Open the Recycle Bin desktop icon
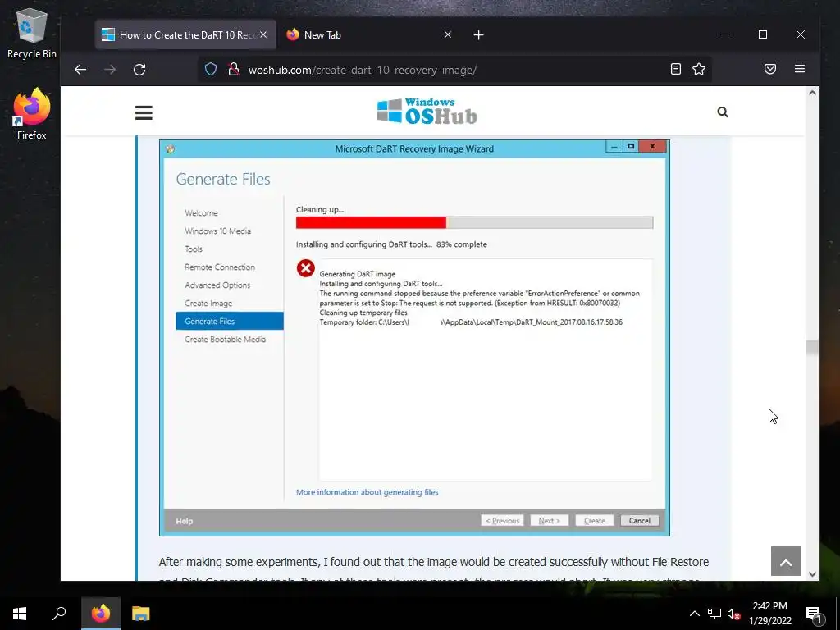The width and height of the screenshot is (840, 630). pos(32,33)
